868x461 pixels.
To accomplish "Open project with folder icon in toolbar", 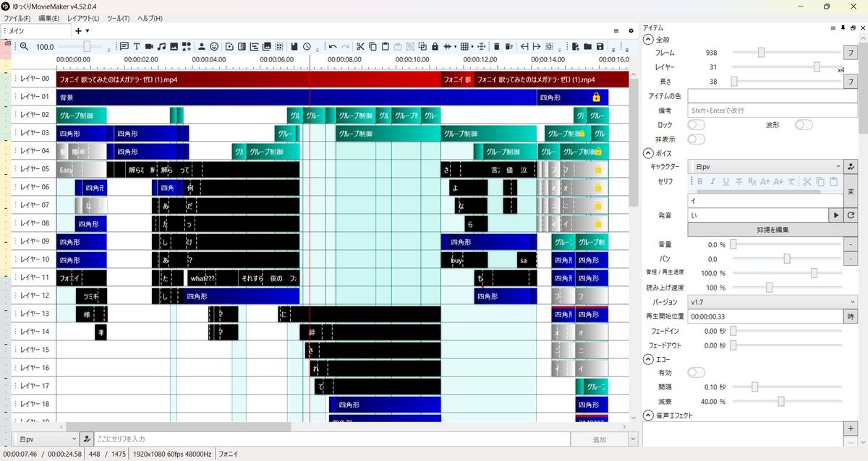I will (587, 46).
